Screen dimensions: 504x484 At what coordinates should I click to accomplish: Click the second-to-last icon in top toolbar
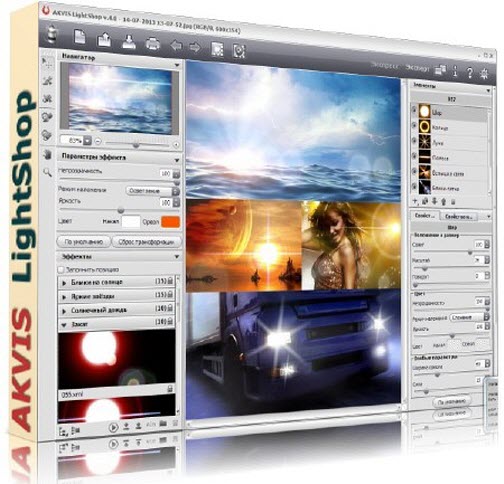[217, 49]
